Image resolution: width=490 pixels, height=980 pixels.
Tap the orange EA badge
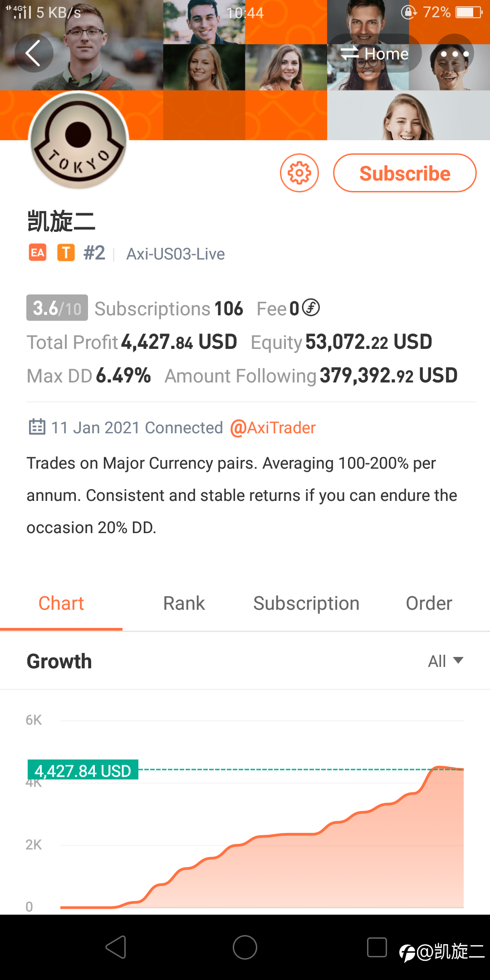[x=38, y=253]
